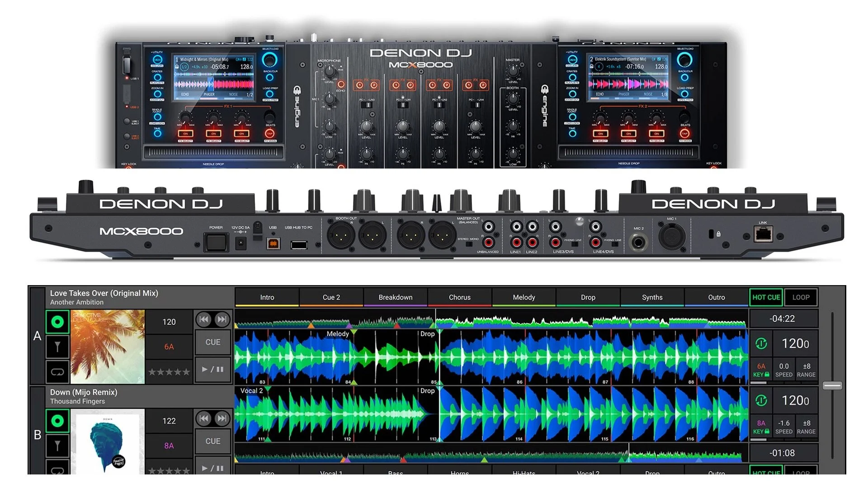Screen dimensions: 868x488
Task: Select the Chorus phrase section tab
Action: pyautogui.click(x=459, y=297)
